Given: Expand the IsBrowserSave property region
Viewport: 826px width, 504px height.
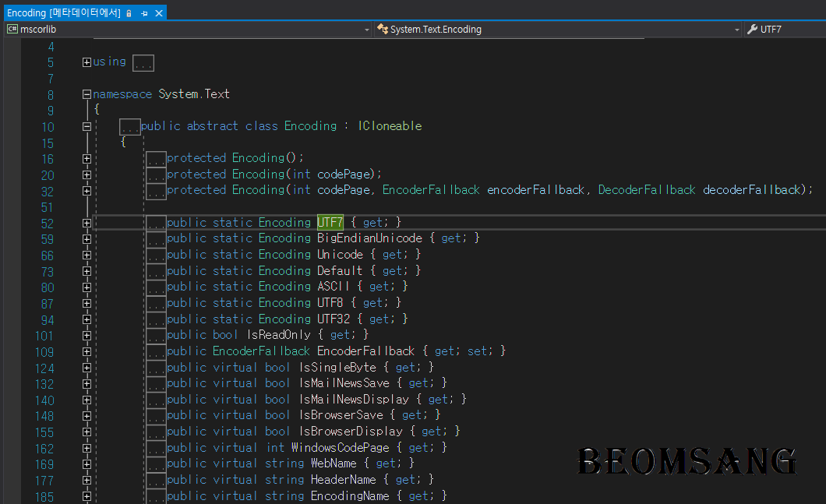Looking at the screenshot, I should tap(87, 416).
